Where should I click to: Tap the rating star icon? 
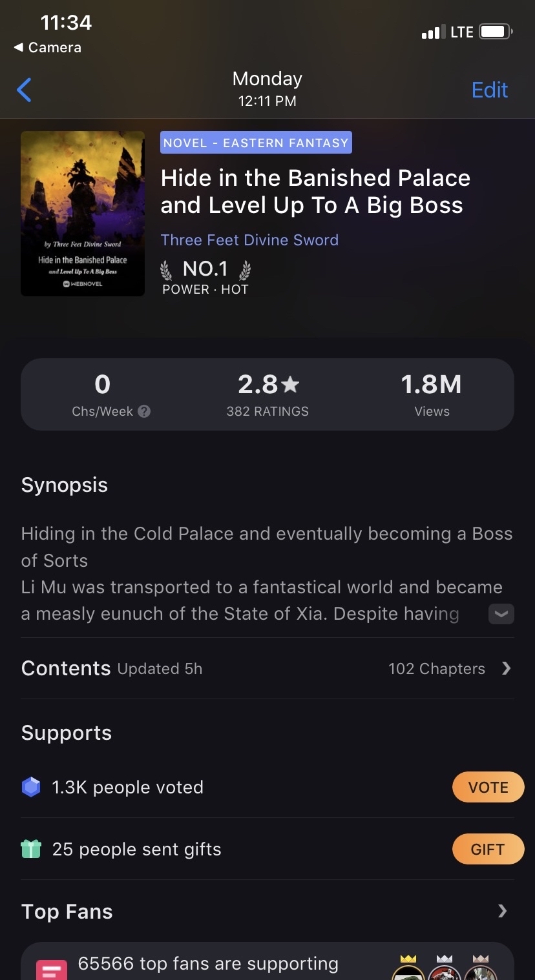pyautogui.click(x=291, y=385)
